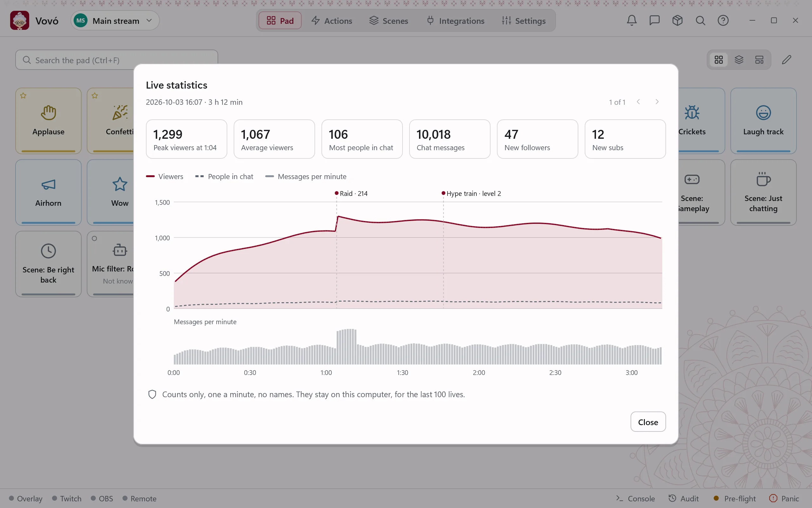
Task: Toggle the favorite star on the Confetti pad
Action: [95, 96]
